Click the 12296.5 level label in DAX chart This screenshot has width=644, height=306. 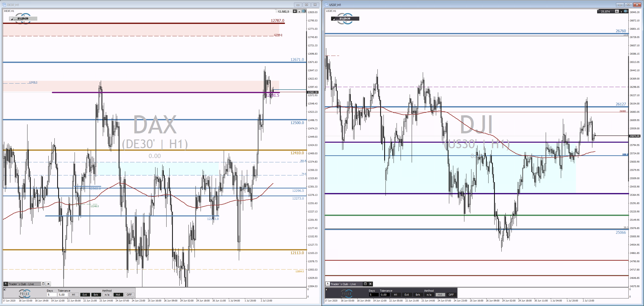pos(298,191)
